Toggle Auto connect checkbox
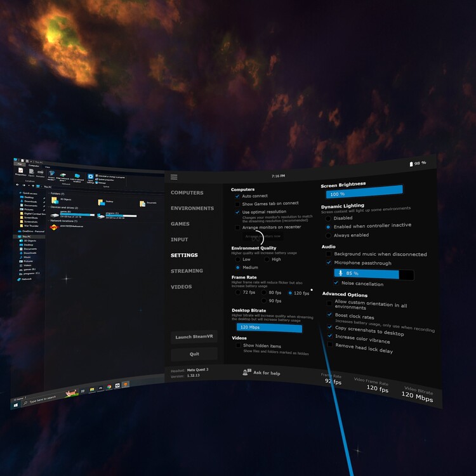Viewport: 476px width, 476px height. [x=237, y=196]
